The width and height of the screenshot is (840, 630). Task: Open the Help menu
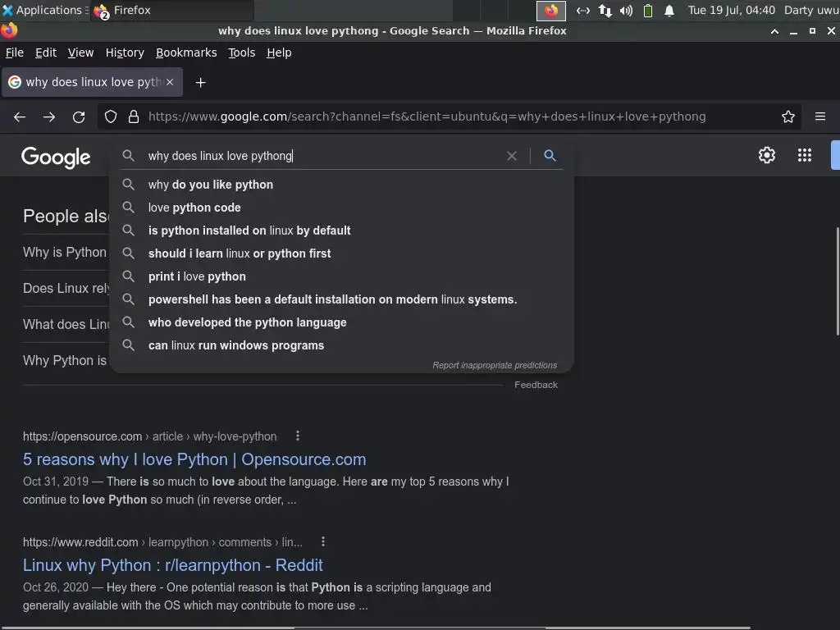[x=279, y=52]
